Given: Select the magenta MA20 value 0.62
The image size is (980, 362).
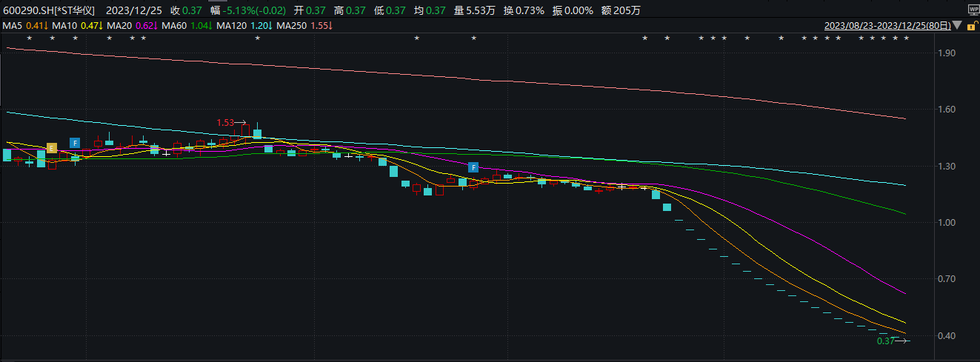Looking at the screenshot, I should (144, 26).
